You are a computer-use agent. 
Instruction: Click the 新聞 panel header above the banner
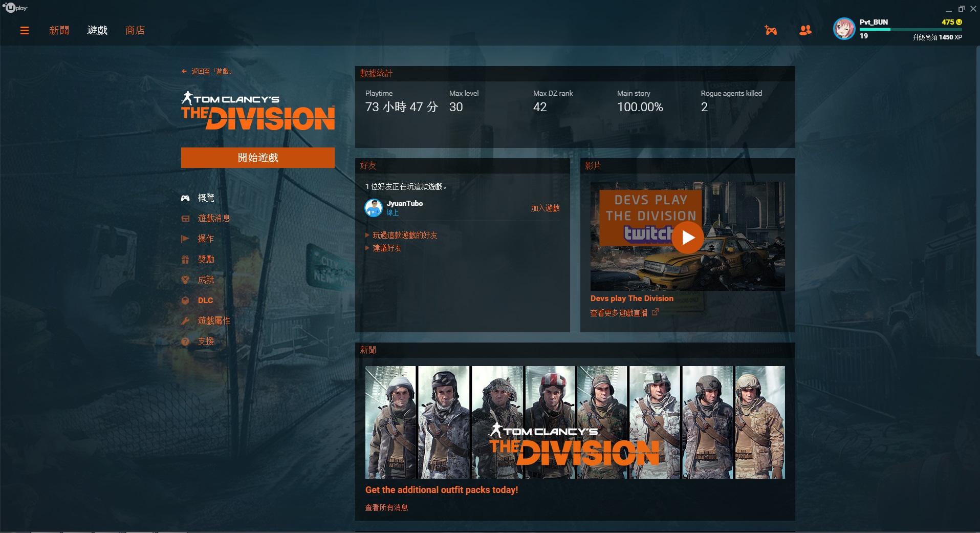575,350
